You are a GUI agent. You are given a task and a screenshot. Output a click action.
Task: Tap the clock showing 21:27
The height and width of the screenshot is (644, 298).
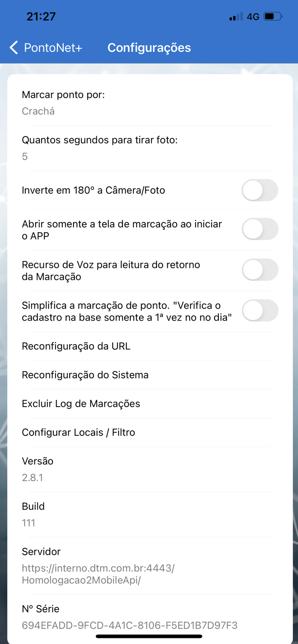tap(40, 16)
